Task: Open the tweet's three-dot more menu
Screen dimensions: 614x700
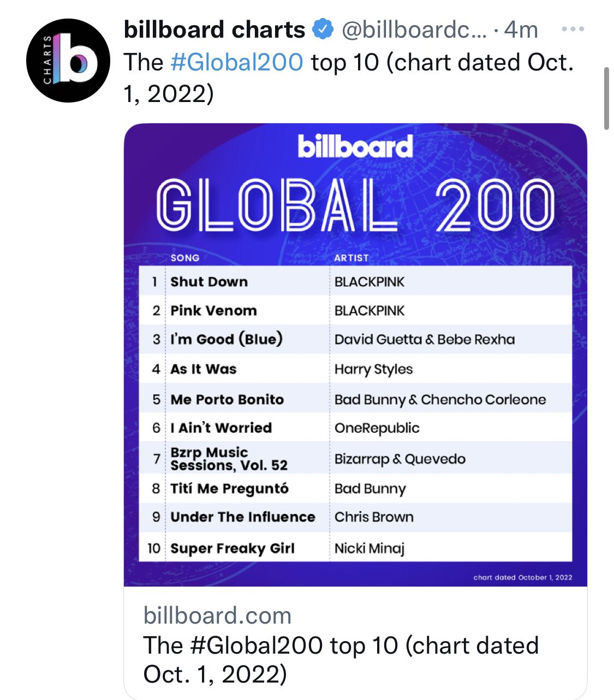Action: point(573,29)
